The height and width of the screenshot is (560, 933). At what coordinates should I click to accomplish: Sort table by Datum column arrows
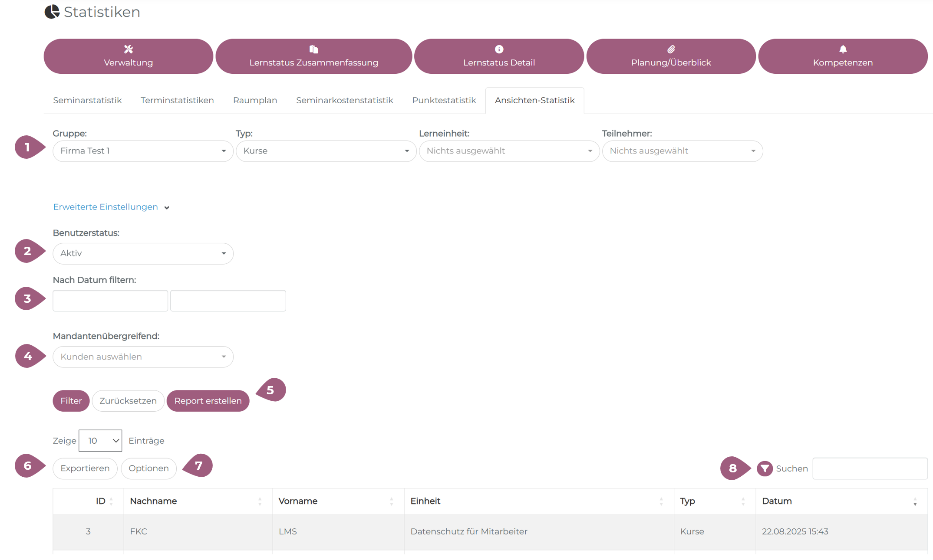point(915,502)
